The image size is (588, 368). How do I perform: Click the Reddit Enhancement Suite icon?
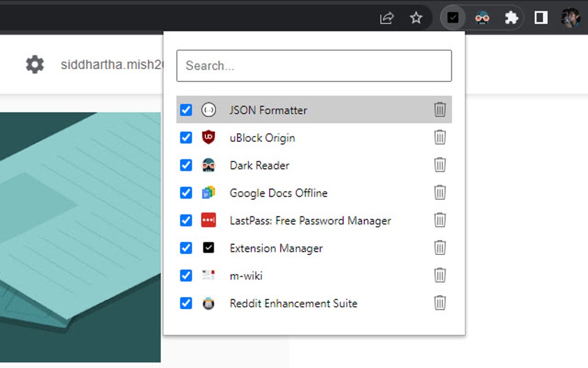208,303
